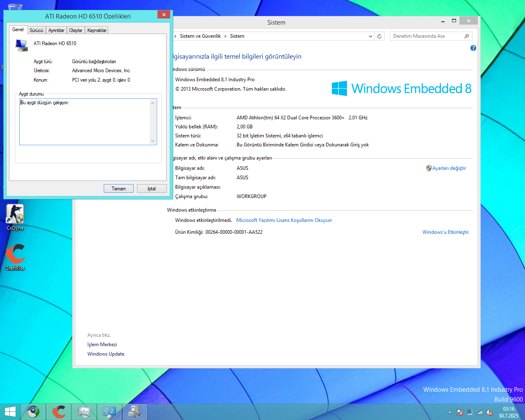Switch to the Sürücü tab

(x=37, y=30)
